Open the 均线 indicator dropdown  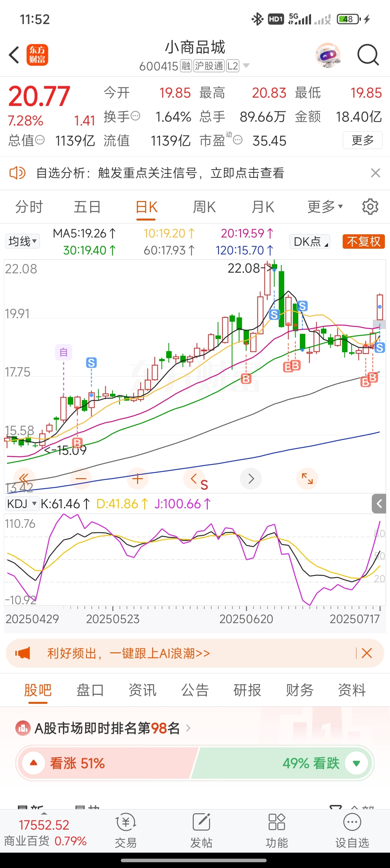click(x=22, y=241)
